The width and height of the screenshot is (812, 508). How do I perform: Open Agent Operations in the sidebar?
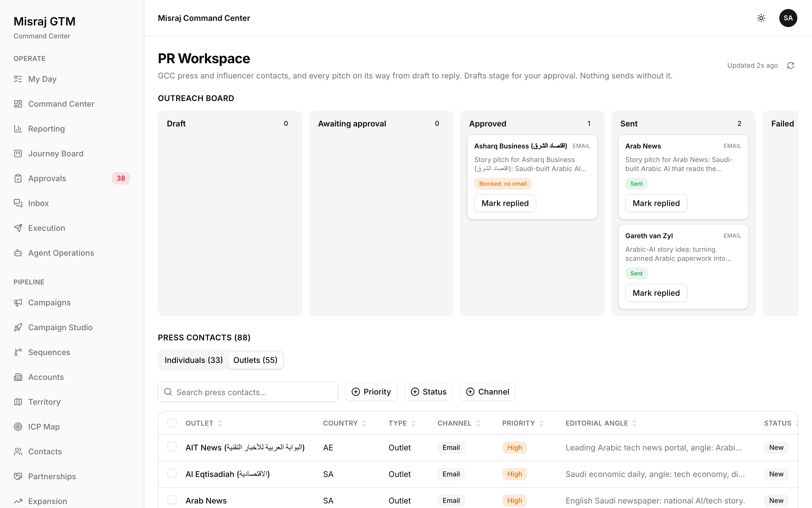pos(72,253)
